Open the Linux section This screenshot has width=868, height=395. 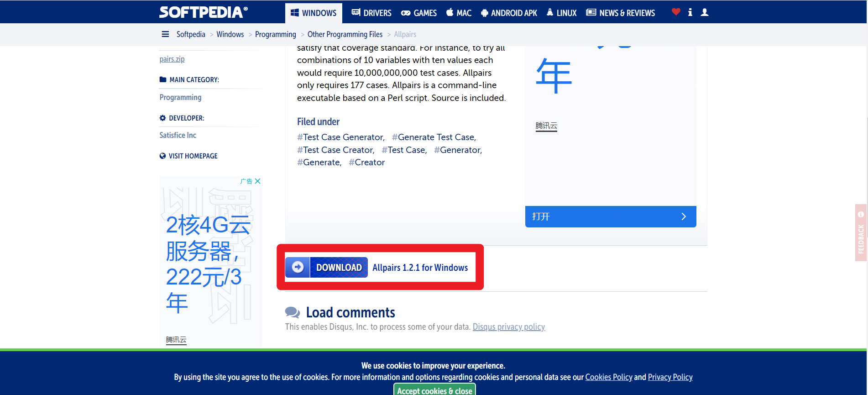tap(561, 13)
